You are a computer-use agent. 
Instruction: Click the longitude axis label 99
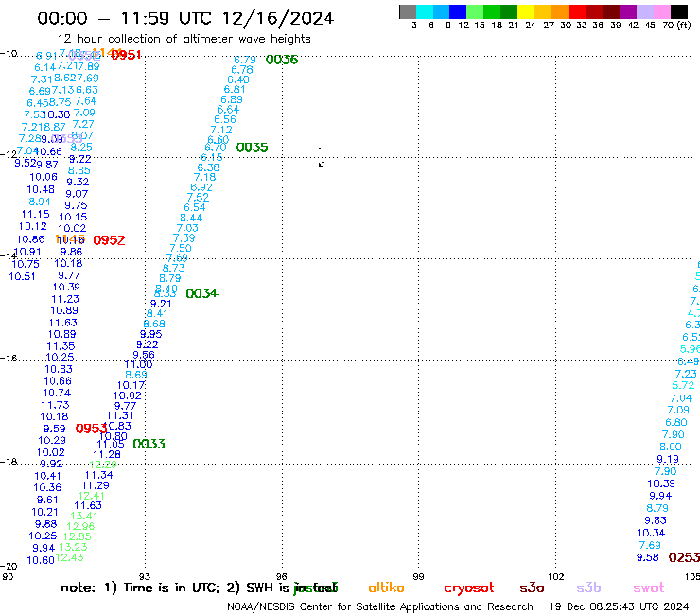pyautogui.click(x=418, y=576)
